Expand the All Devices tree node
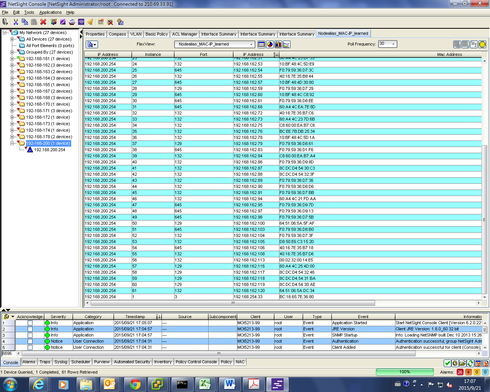490x392 pixels. 12,39
